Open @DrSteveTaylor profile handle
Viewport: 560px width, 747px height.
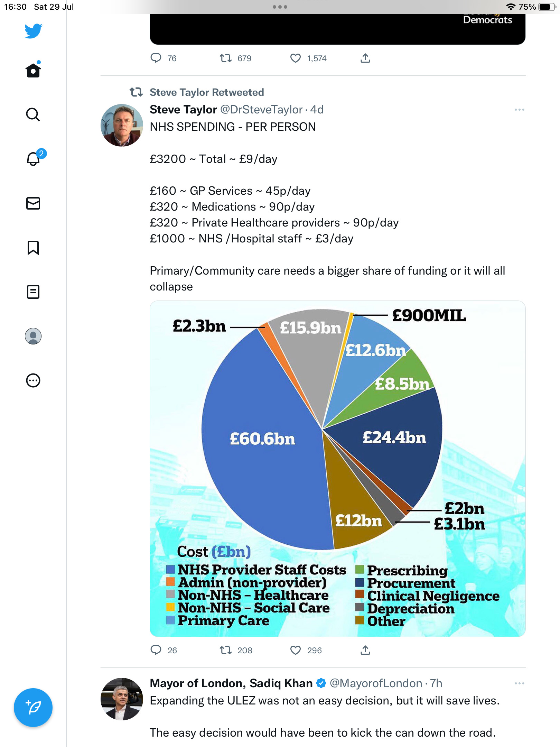261,110
